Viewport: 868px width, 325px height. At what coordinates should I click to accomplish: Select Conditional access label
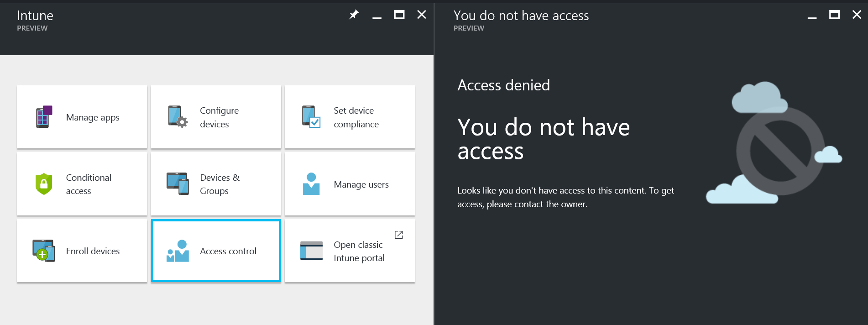click(x=89, y=184)
